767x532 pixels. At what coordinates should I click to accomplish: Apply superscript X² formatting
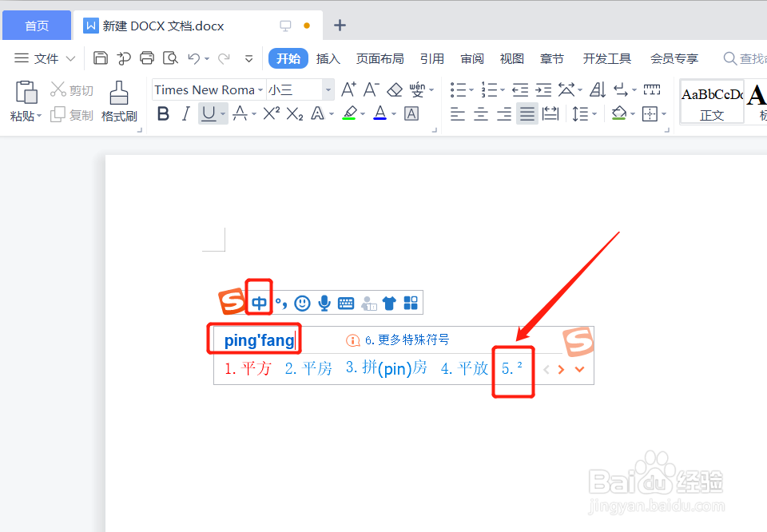tap(272, 114)
